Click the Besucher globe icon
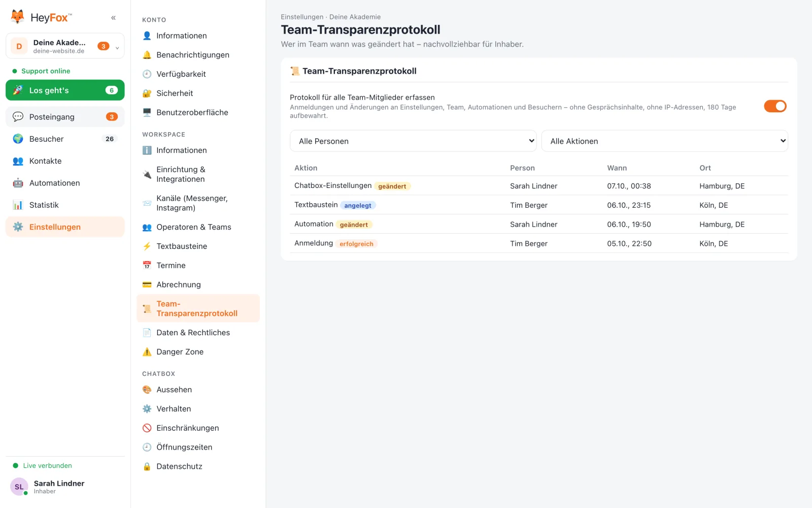The height and width of the screenshot is (508, 812). pyautogui.click(x=18, y=139)
